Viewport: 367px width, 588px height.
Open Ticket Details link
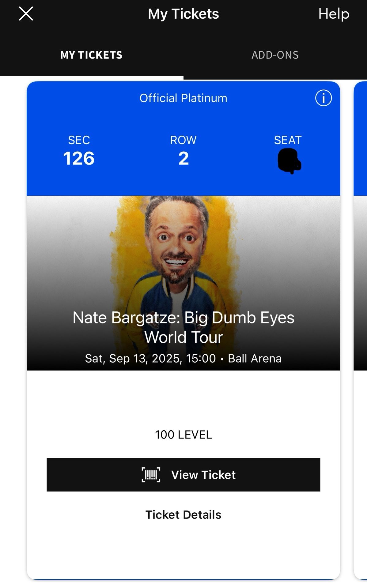(183, 515)
